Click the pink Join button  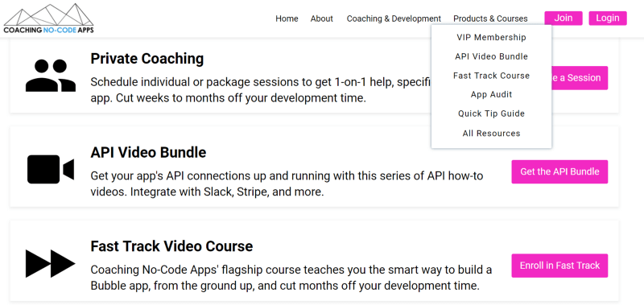(563, 18)
